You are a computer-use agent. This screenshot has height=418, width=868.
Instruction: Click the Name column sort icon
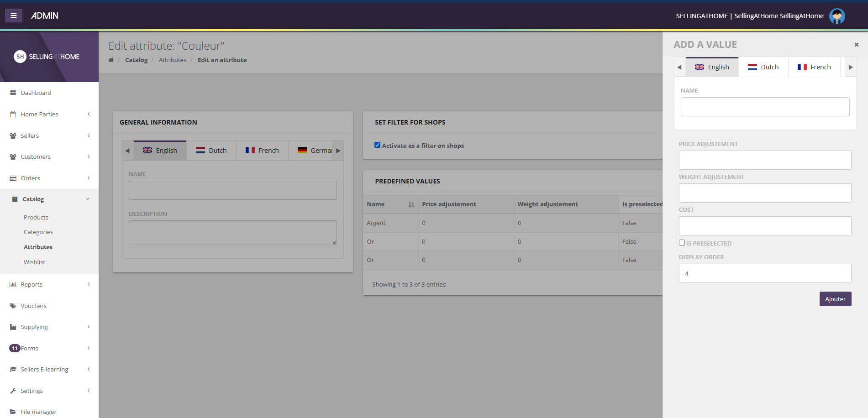[411, 204]
